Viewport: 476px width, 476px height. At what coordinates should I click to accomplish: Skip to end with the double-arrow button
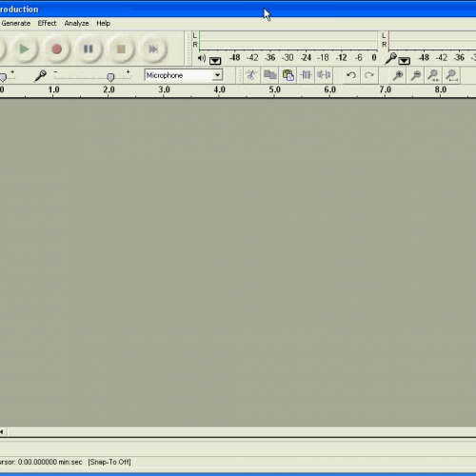point(153,50)
